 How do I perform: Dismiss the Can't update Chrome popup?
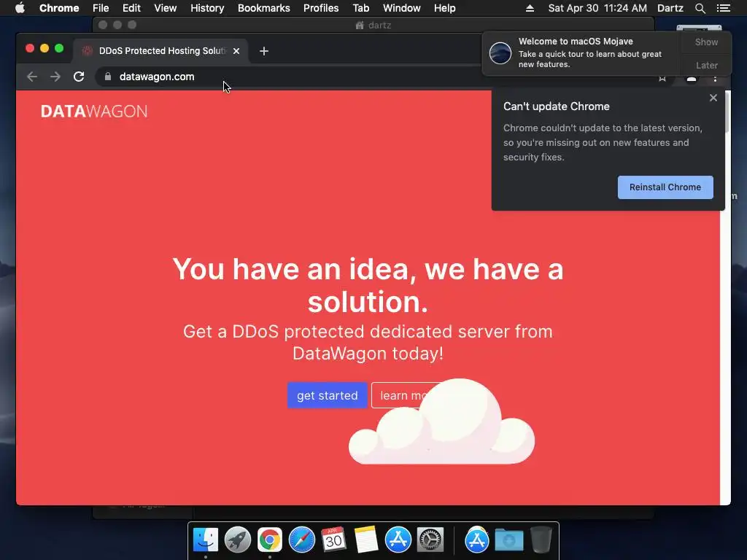point(713,98)
